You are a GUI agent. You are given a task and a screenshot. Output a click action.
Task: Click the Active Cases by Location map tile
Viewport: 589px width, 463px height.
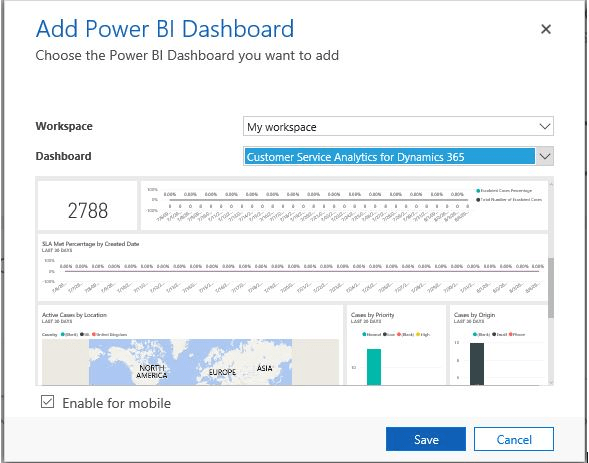(190, 345)
